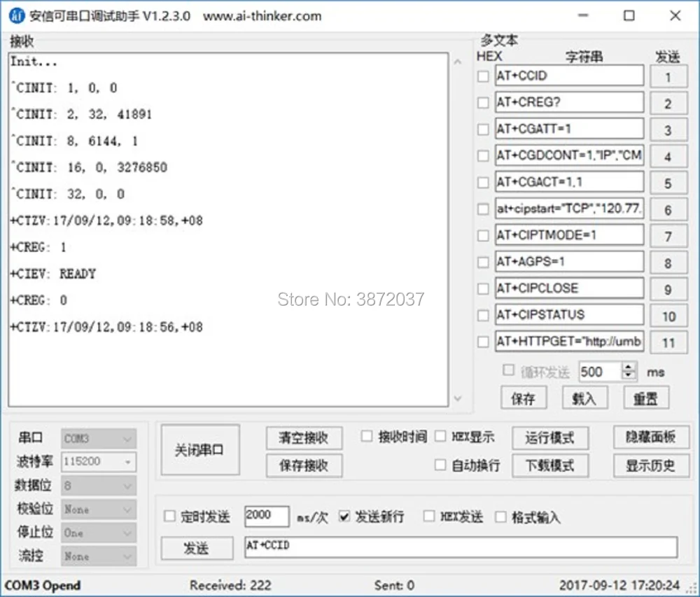
Task: Click the 关闭串口 button
Action: (x=200, y=450)
